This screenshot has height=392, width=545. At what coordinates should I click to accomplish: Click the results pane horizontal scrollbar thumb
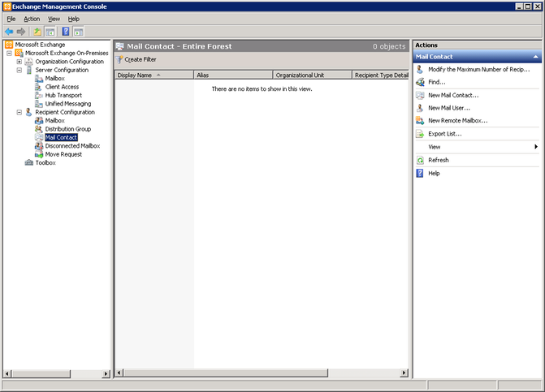tap(226, 373)
